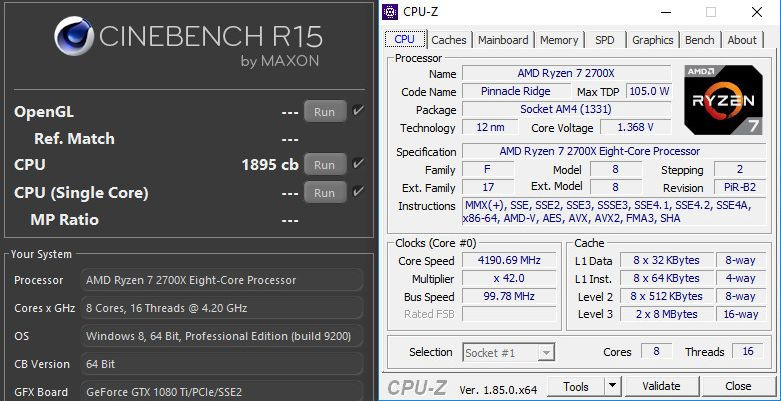Close the CPU-Z window with X
Image resolution: width=781 pixels, height=401 pixels.
point(758,13)
